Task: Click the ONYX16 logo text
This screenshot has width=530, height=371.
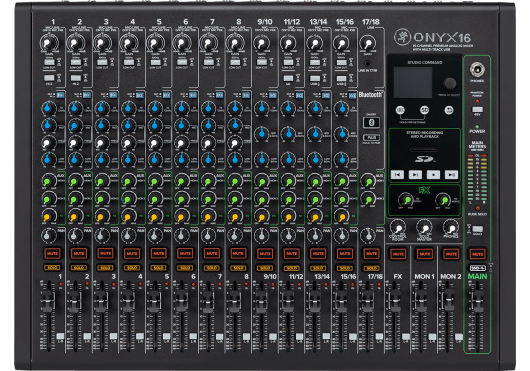Action: (442, 37)
